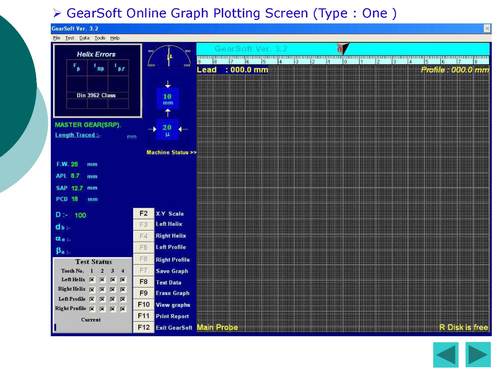
Task: Click the left-pointing arrow beside 20 µ
Action: click(182, 129)
